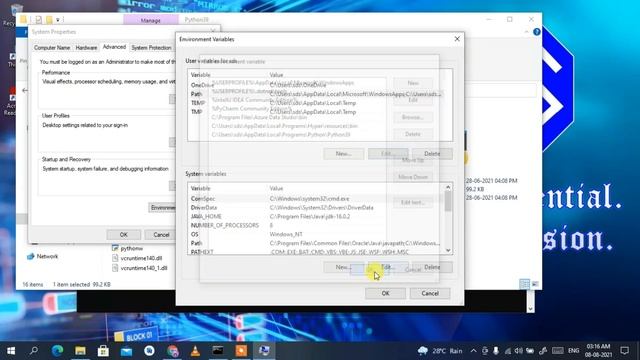This screenshot has width=640, height=360.
Task: Click New under system variables
Action: point(343,267)
